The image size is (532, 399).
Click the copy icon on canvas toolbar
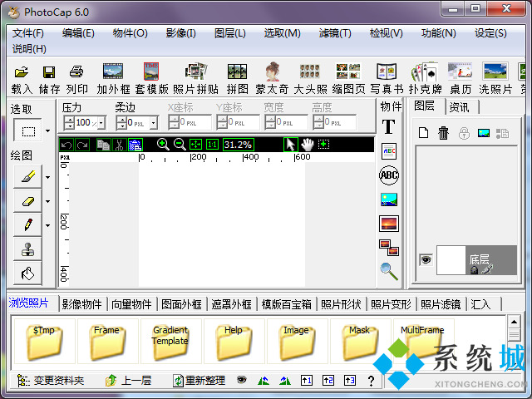pos(103,145)
